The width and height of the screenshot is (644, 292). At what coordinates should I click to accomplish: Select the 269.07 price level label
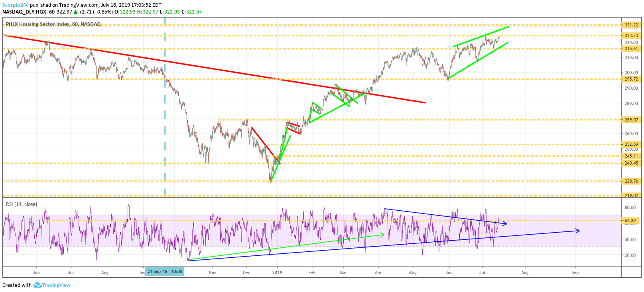coord(631,120)
